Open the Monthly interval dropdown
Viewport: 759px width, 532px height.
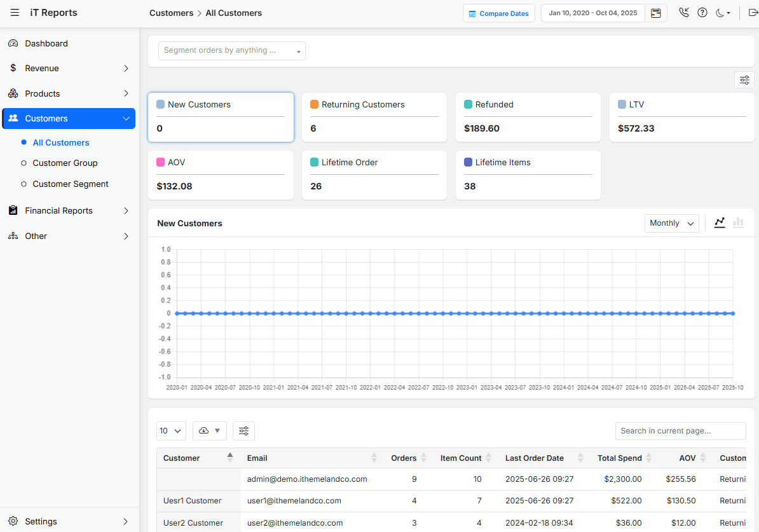(671, 223)
